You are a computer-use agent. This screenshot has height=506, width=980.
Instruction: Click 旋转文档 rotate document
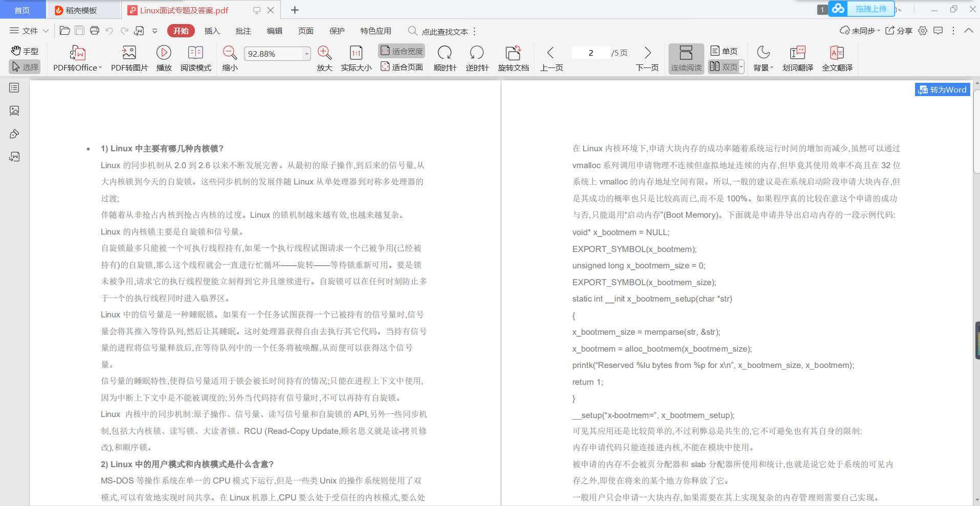(514, 59)
